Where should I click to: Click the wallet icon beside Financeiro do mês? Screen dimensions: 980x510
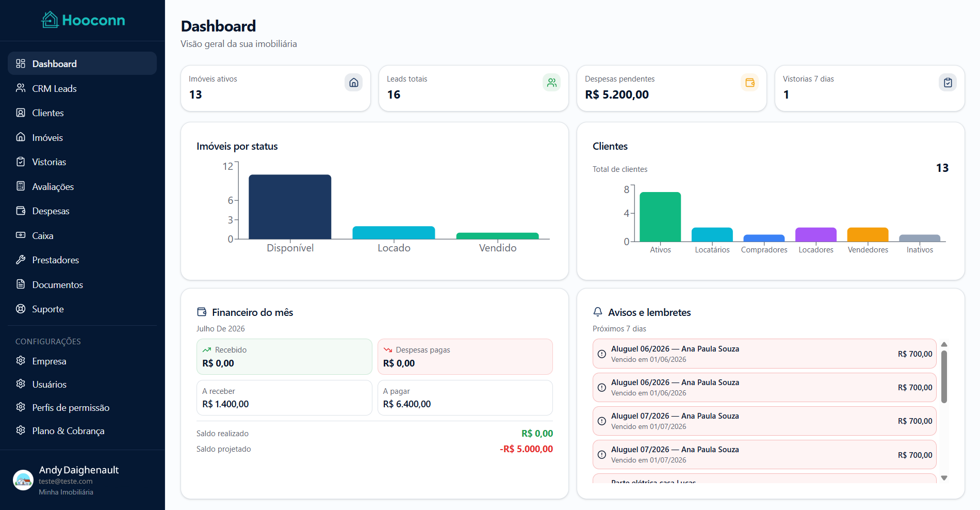tap(202, 312)
